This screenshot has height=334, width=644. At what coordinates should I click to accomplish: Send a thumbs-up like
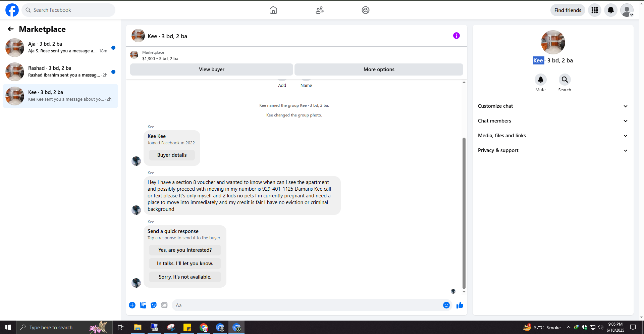click(460, 305)
